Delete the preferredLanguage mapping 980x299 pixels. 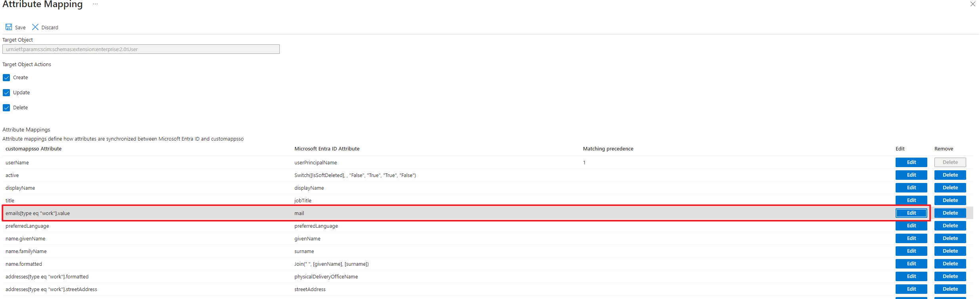(x=950, y=226)
